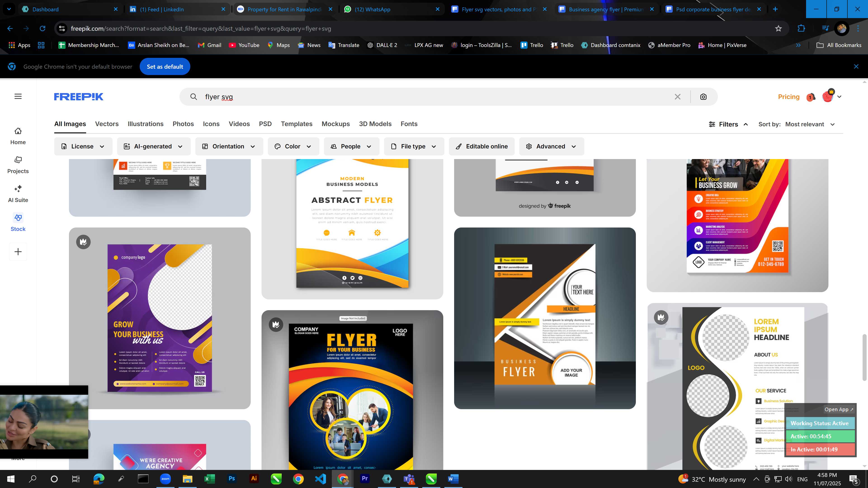Clear the flyer svg search text
868x488 pixels.
(x=678, y=97)
